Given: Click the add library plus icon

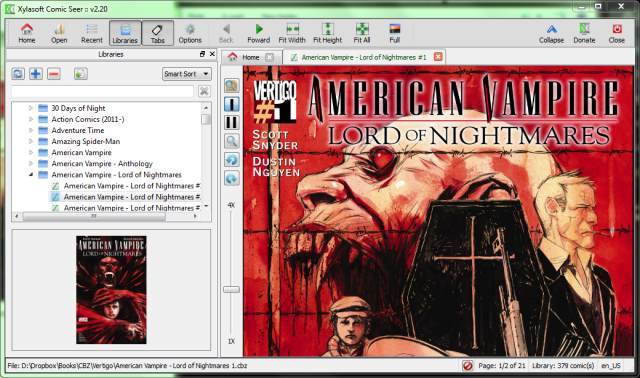Looking at the screenshot, I should (x=36, y=74).
